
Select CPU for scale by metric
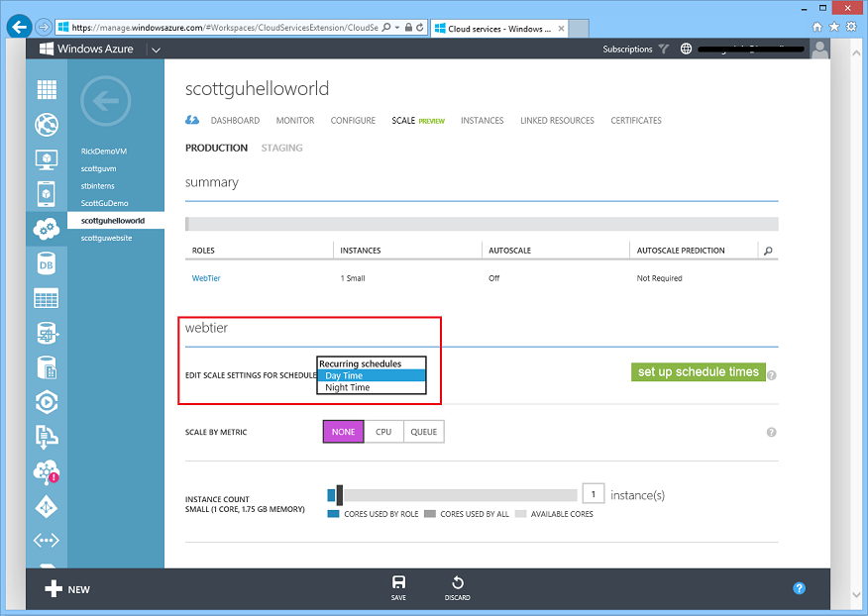383,432
